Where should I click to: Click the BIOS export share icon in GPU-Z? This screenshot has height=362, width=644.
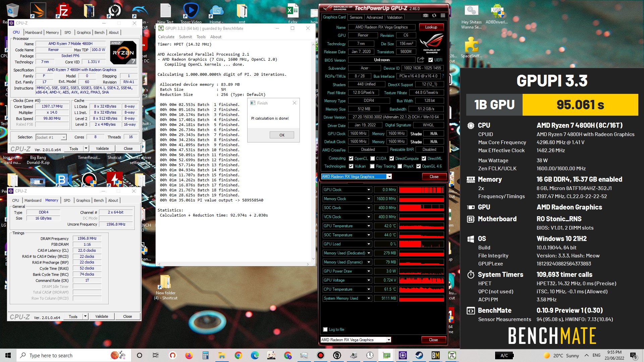tap(421, 60)
